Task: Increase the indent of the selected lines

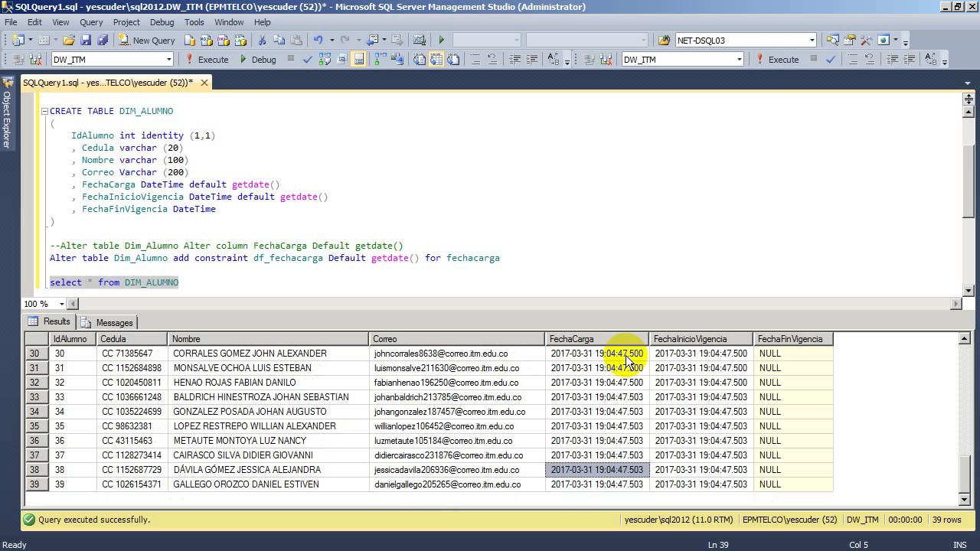Action: (x=532, y=59)
